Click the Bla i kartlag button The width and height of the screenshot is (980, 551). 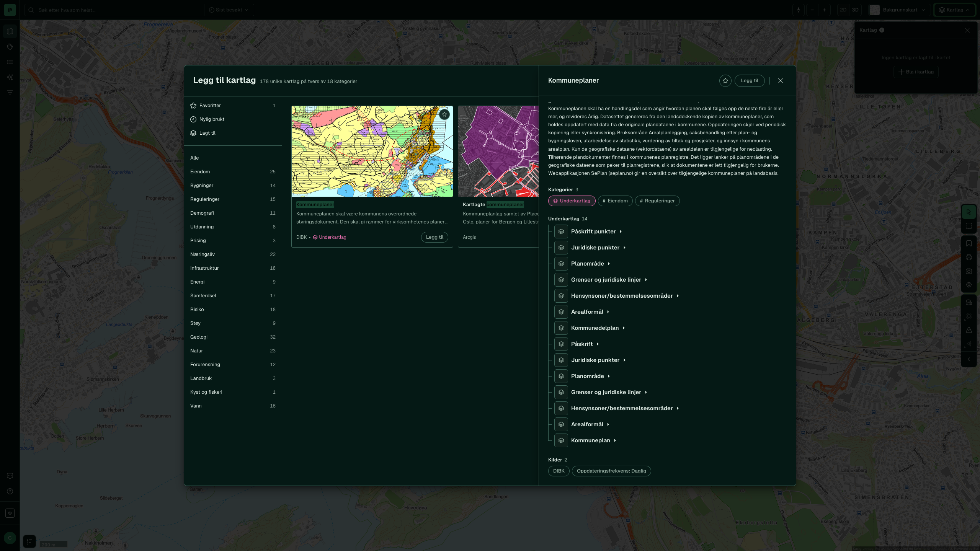click(916, 72)
